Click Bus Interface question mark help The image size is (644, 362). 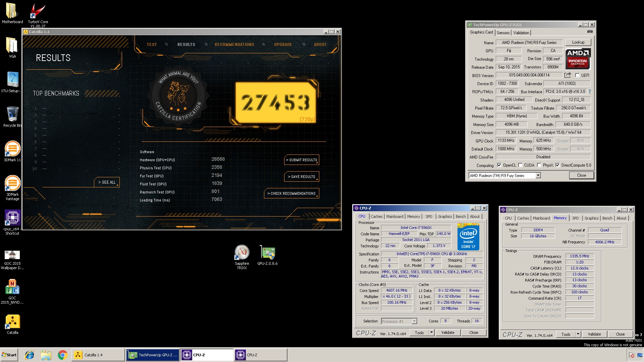(x=589, y=92)
